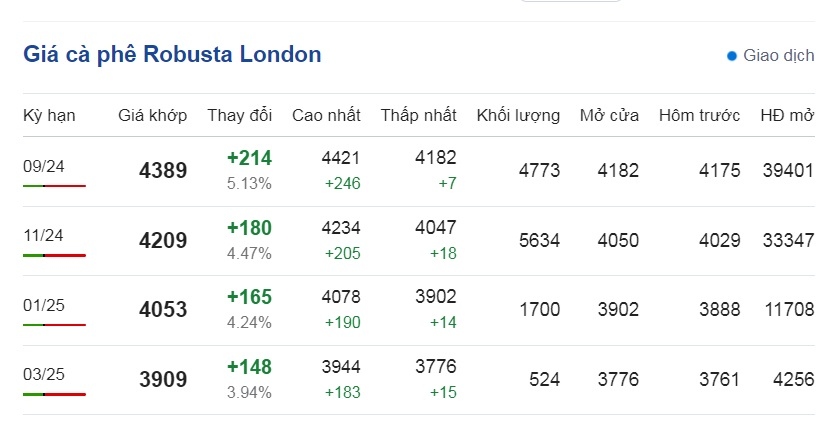
Task: Sort by the Thay đổi column header
Action: pos(240,115)
